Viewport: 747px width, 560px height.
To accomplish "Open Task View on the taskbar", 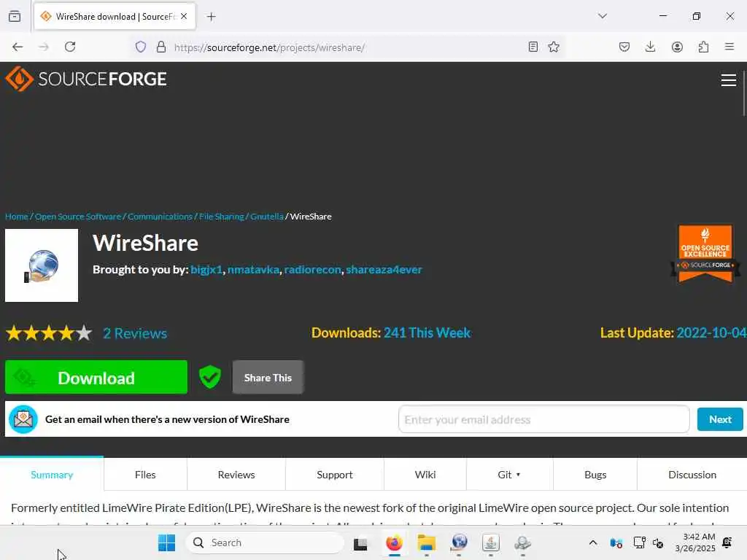I will click(360, 543).
